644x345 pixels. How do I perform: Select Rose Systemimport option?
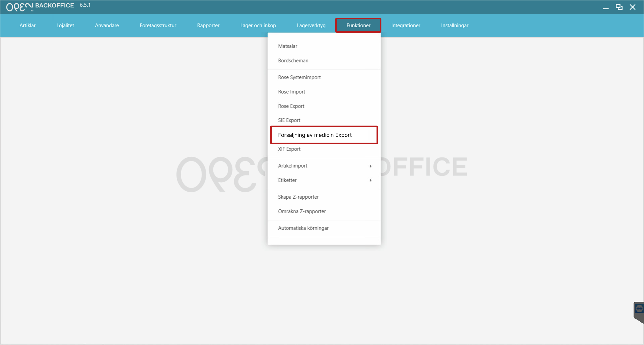point(299,77)
